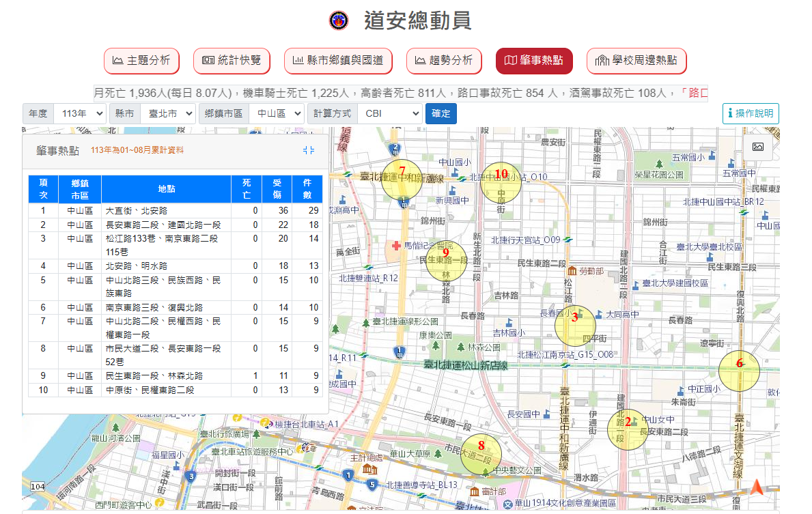Click hotspot marker number 10 on map
Image resolution: width=812 pixels, height=514 pixels.
coord(501,182)
